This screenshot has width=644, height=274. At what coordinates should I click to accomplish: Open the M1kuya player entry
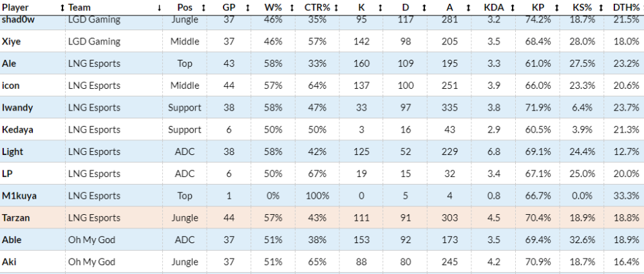[x=19, y=196]
